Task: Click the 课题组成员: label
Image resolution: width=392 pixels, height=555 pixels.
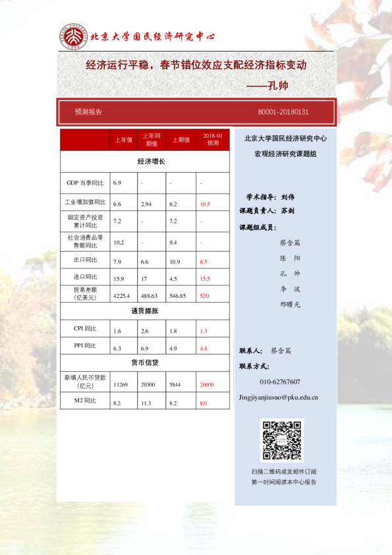Action: [x=258, y=227]
